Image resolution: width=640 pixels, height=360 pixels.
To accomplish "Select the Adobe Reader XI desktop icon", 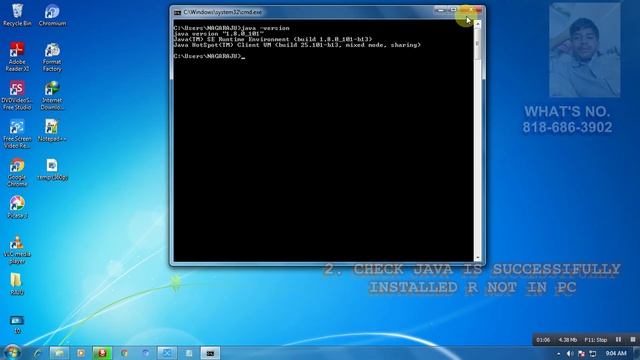I will (x=17, y=57).
